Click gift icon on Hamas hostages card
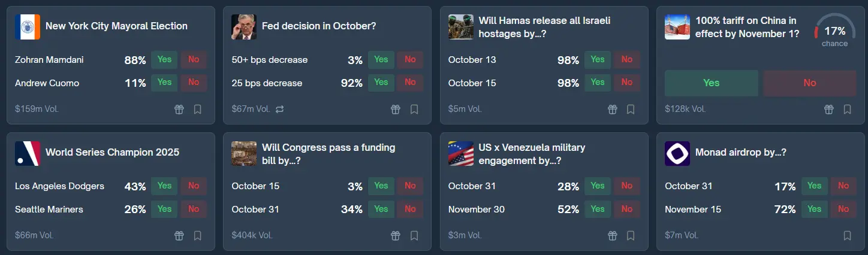Screen dimensions: 868x255 [612, 110]
